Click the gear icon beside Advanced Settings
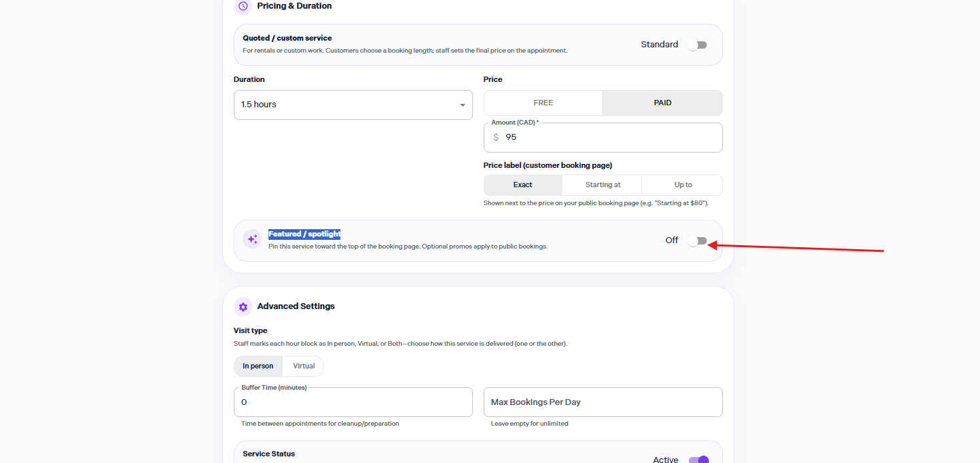This screenshot has height=463, width=980. coord(243,306)
